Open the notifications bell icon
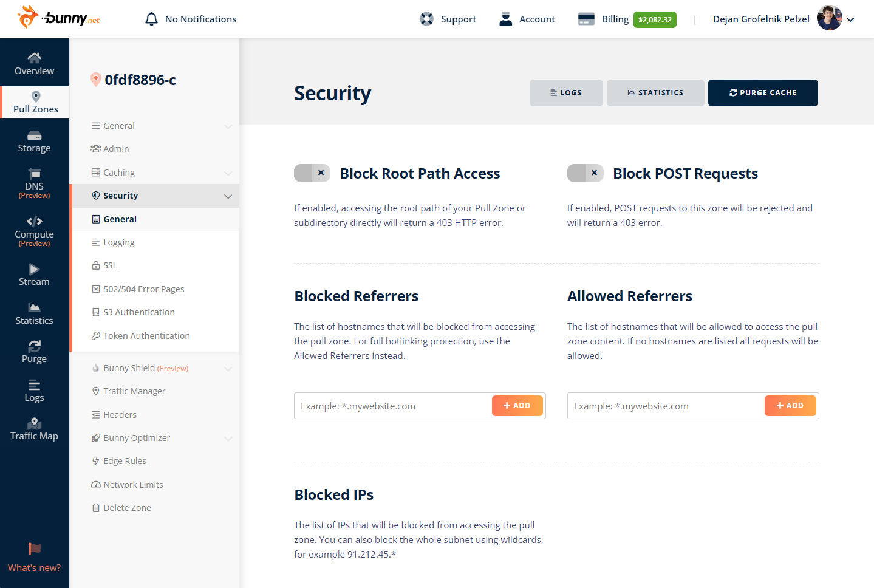 (151, 19)
